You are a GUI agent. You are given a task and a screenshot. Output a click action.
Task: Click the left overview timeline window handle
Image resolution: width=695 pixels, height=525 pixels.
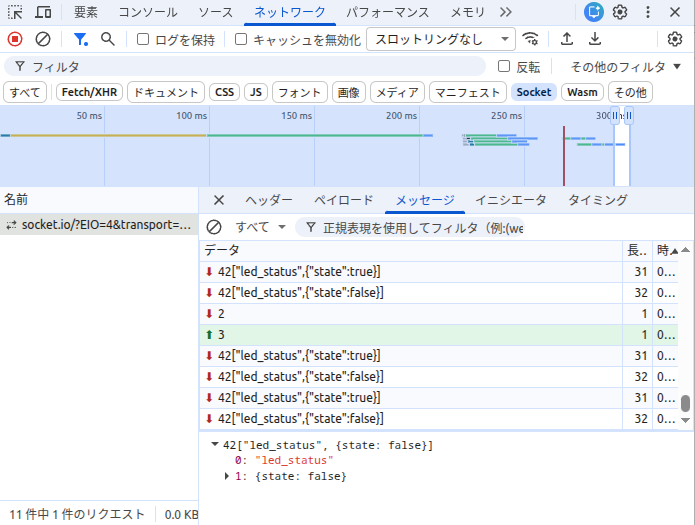615,116
